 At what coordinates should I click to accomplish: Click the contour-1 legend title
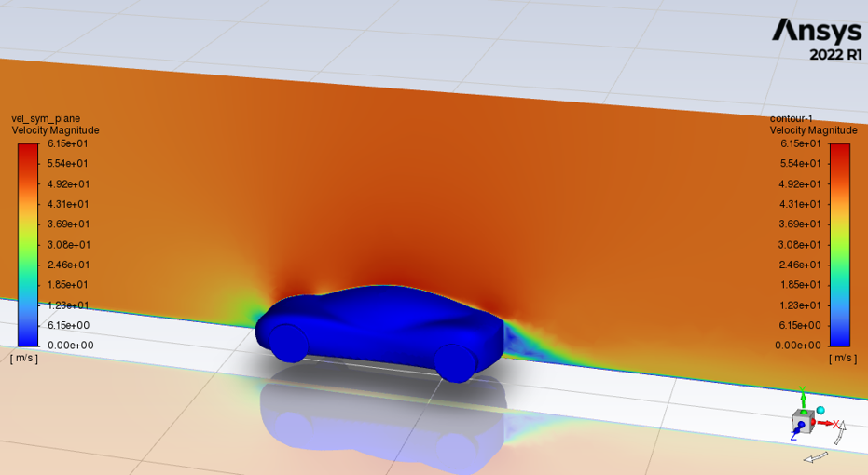point(791,118)
